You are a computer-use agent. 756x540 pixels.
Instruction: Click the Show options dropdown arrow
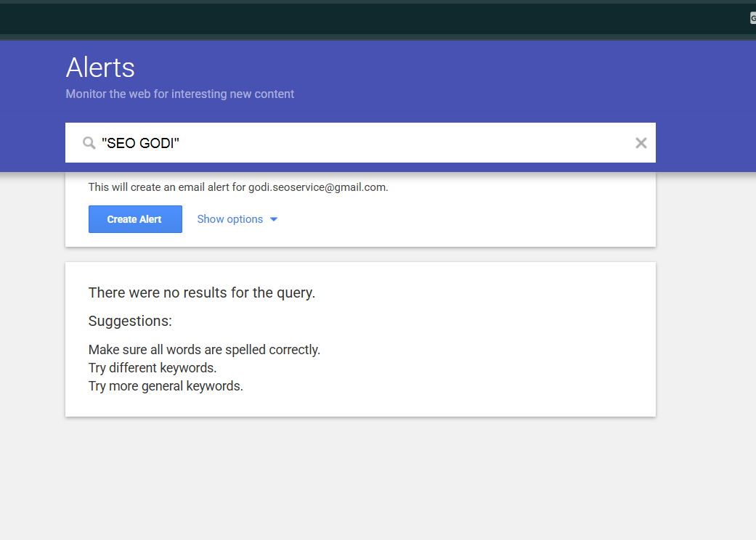click(x=274, y=219)
